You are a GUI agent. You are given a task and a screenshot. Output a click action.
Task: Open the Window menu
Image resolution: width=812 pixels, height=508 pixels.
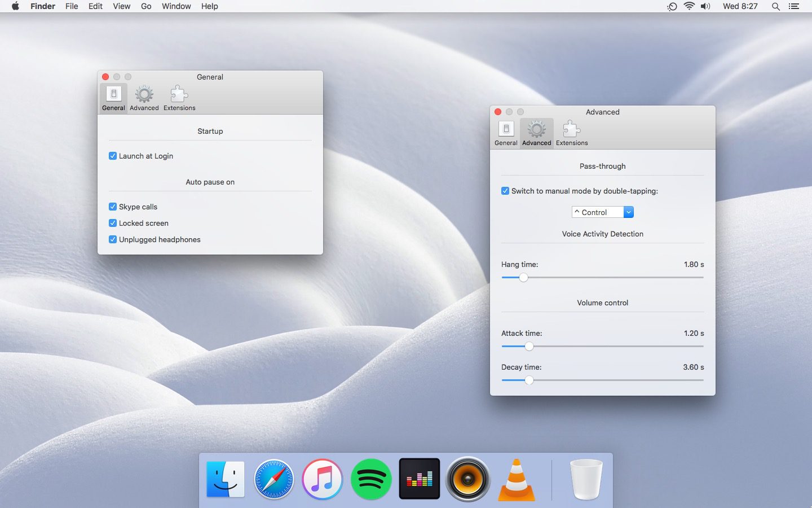(176, 6)
